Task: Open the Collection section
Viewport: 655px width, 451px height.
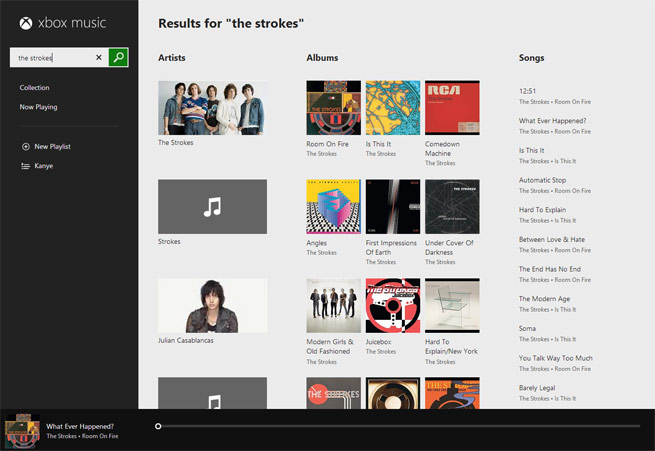Action: pyautogui.click(x=34, y=88)
